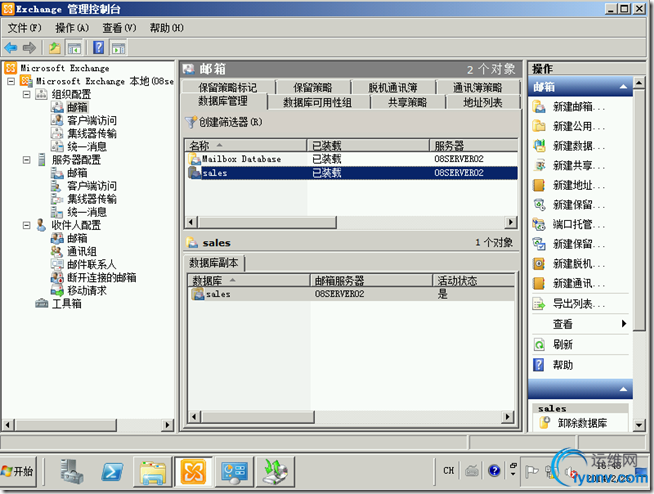Screen dimensions: 654x494
Task: Click the 新建共享 action icon
Action: [539, 166]
